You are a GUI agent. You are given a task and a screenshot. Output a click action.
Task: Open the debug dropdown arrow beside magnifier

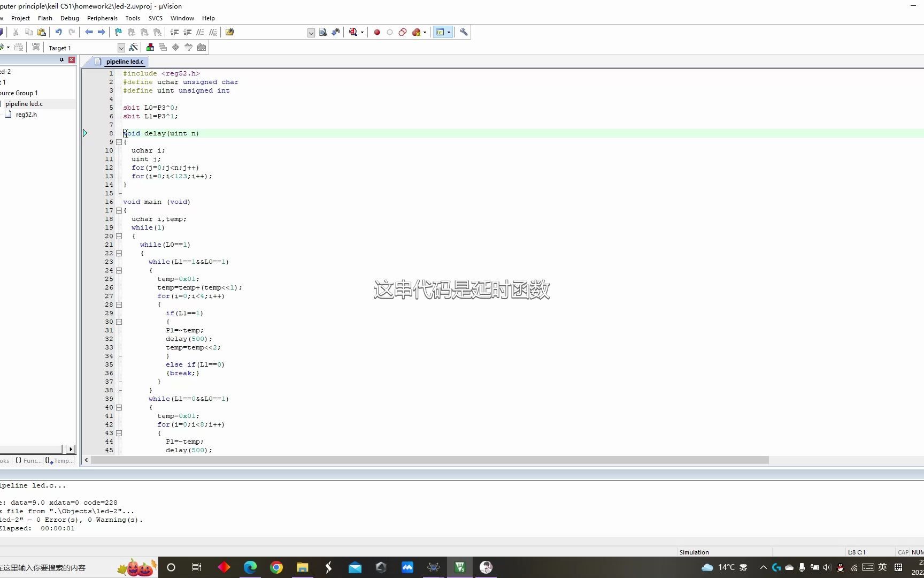pyautogui.click(x=362, y=32)
